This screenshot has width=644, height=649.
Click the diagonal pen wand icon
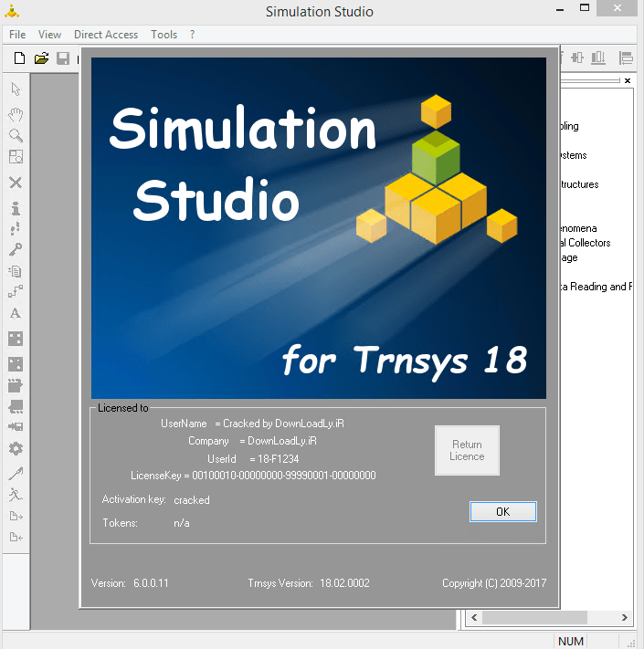coord(16,474)
